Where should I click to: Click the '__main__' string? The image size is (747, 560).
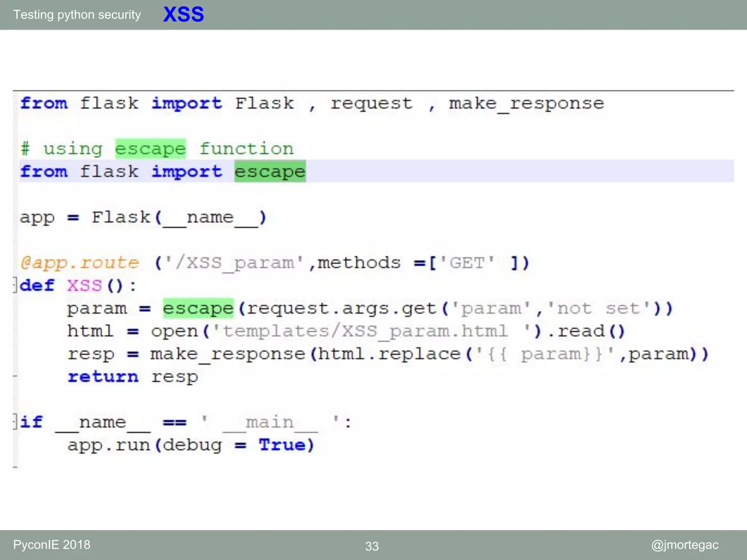point(270,423)
